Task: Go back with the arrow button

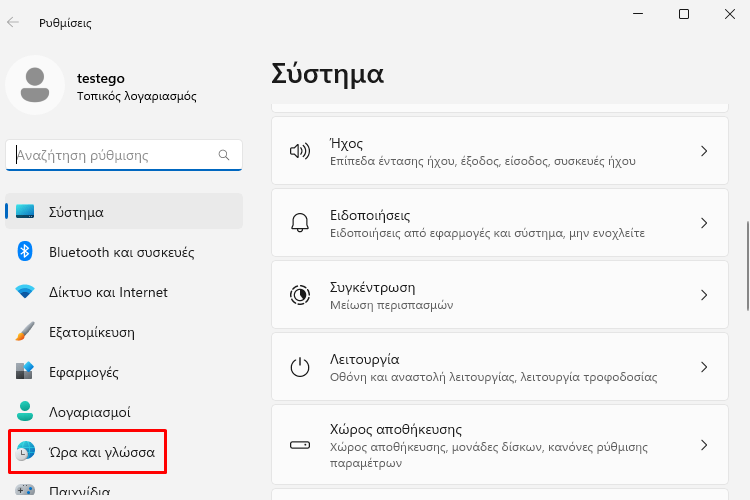Action: point(13,22)
